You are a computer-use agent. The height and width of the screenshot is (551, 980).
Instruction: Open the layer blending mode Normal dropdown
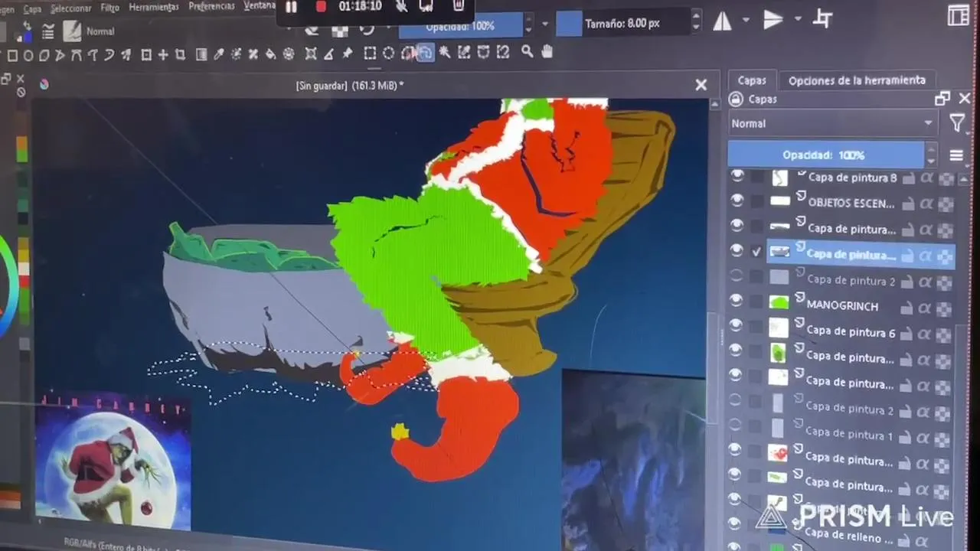pyautogui.click(x=832, y=123)
